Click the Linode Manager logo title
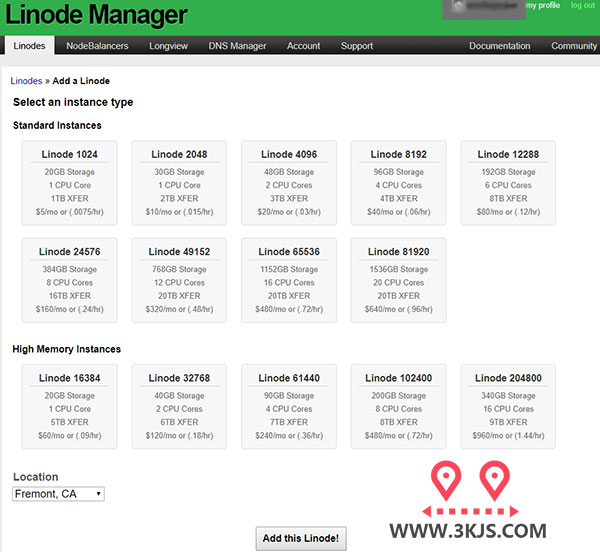 [x=96, y=15]
